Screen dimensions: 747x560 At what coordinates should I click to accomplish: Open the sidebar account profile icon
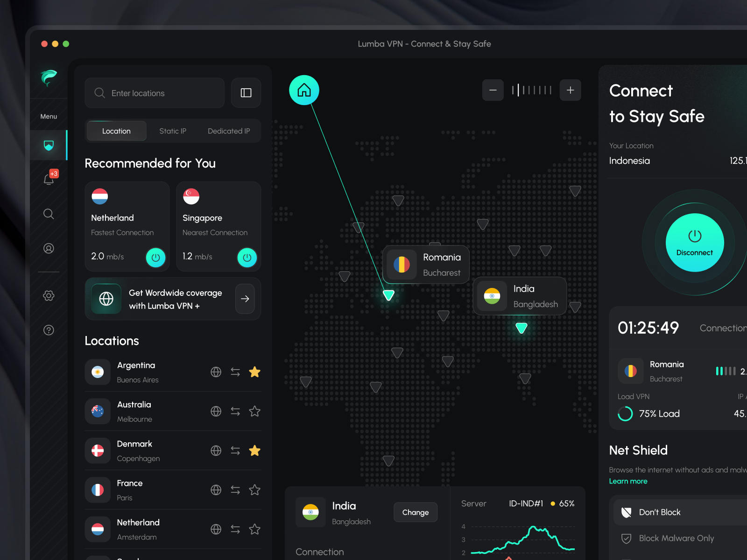point(49,248)
